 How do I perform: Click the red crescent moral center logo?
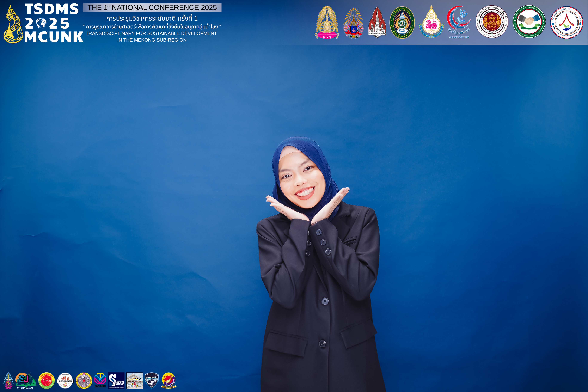[x=458, y=22]
